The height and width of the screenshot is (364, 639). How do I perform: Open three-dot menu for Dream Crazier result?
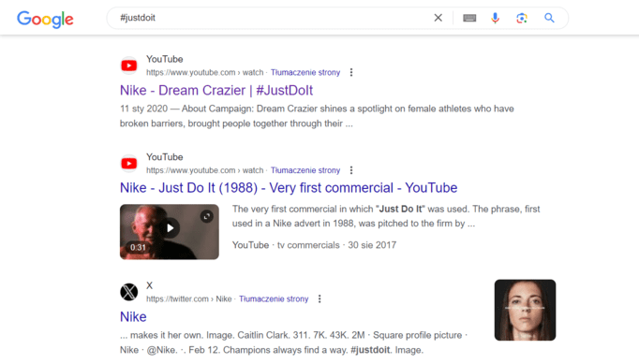pyautogui.click(x=351, y=72)
